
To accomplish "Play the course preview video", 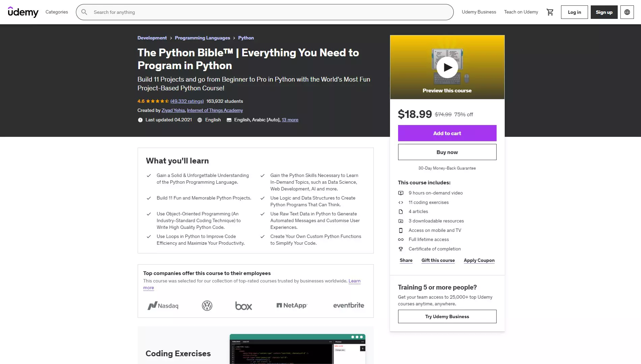I will coord(447,67).
